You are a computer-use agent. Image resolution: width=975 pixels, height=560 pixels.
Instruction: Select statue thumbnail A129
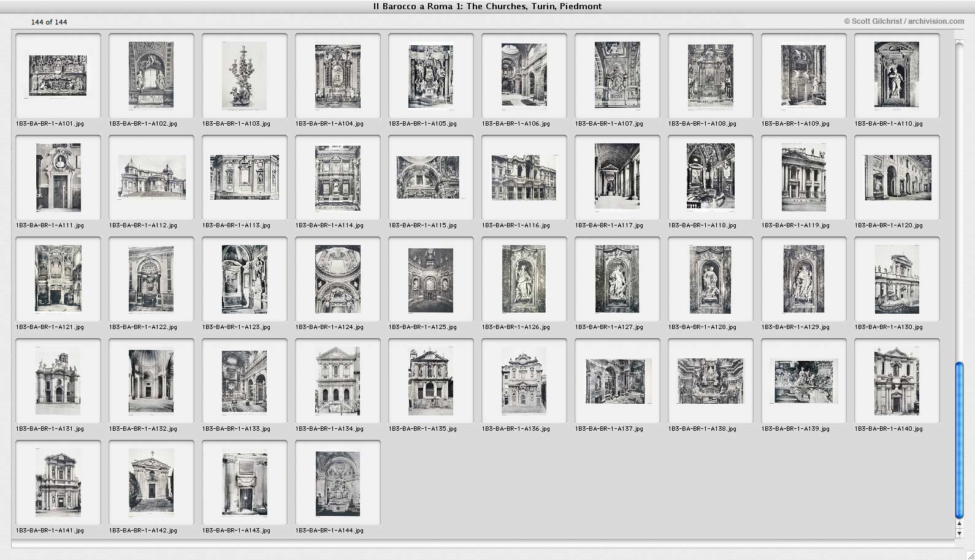click(804, 279)
